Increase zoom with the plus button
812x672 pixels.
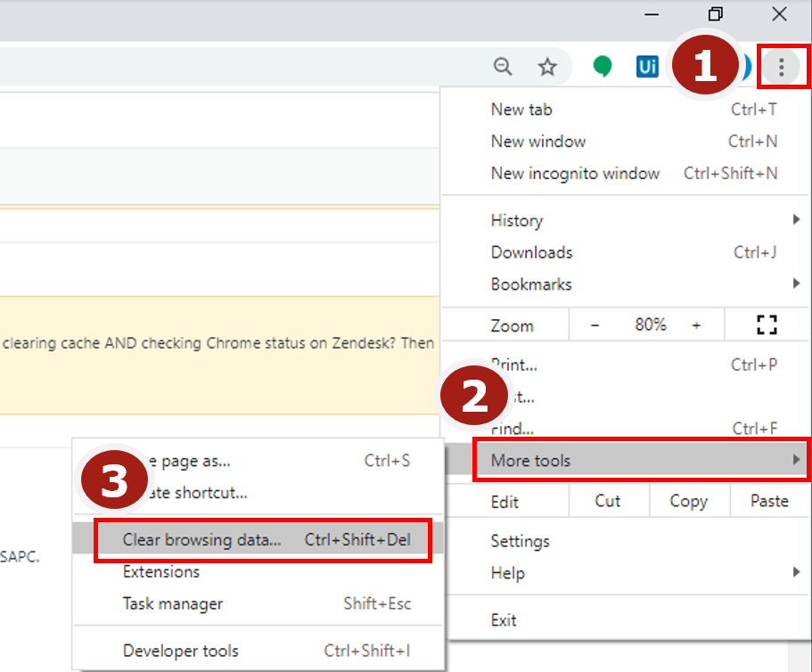(x=696, y=325)
